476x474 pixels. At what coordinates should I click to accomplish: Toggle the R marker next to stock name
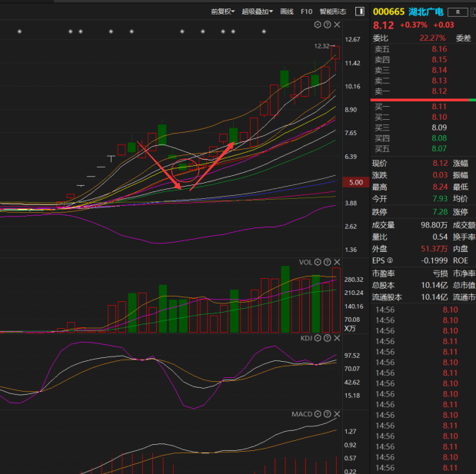tap(458, 12)
